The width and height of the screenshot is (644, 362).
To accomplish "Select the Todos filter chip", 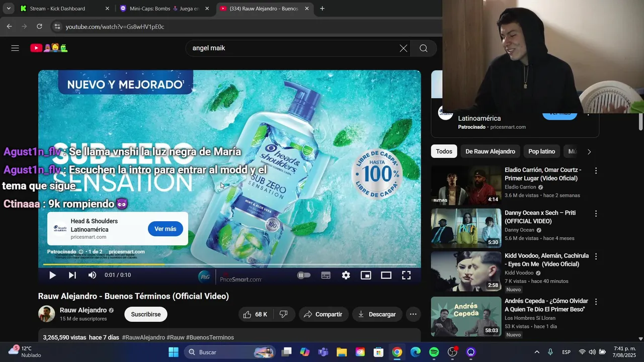I will tap(444, 151).
